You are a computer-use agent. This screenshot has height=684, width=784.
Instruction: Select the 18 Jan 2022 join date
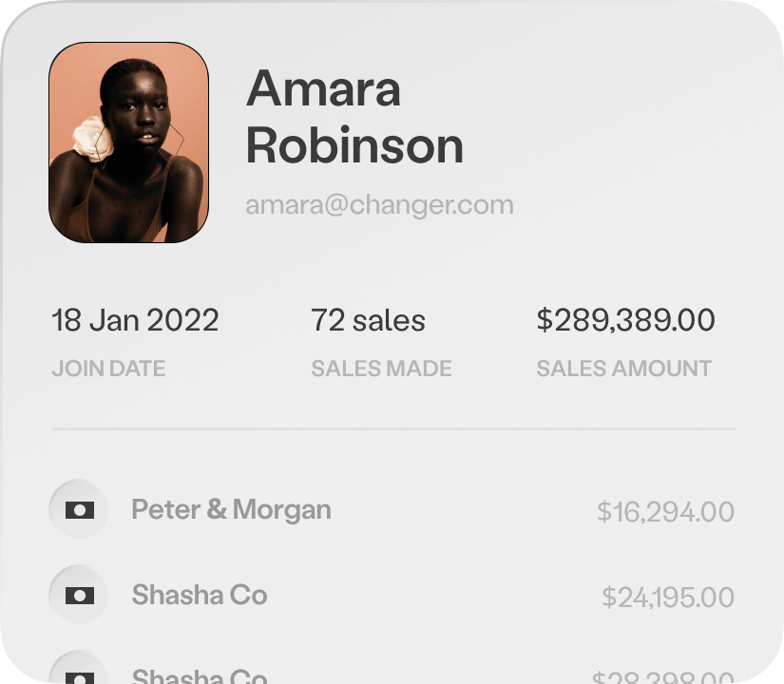[x=135, y=320]
